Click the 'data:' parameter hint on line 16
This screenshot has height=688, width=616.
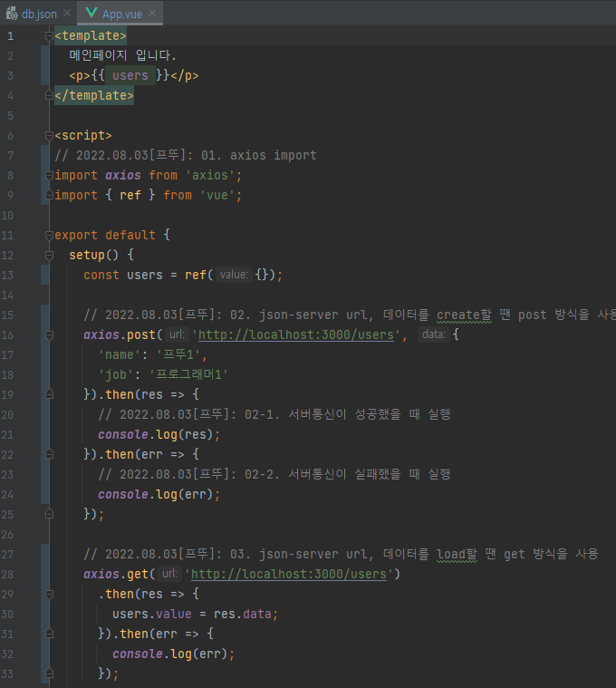click(x=434, y=334)
